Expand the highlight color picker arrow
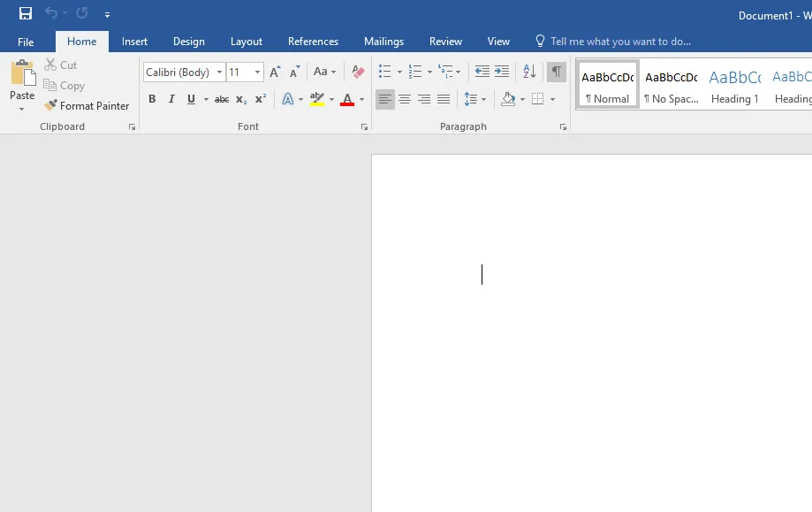The image size is (812, 512). click(331, 100)
